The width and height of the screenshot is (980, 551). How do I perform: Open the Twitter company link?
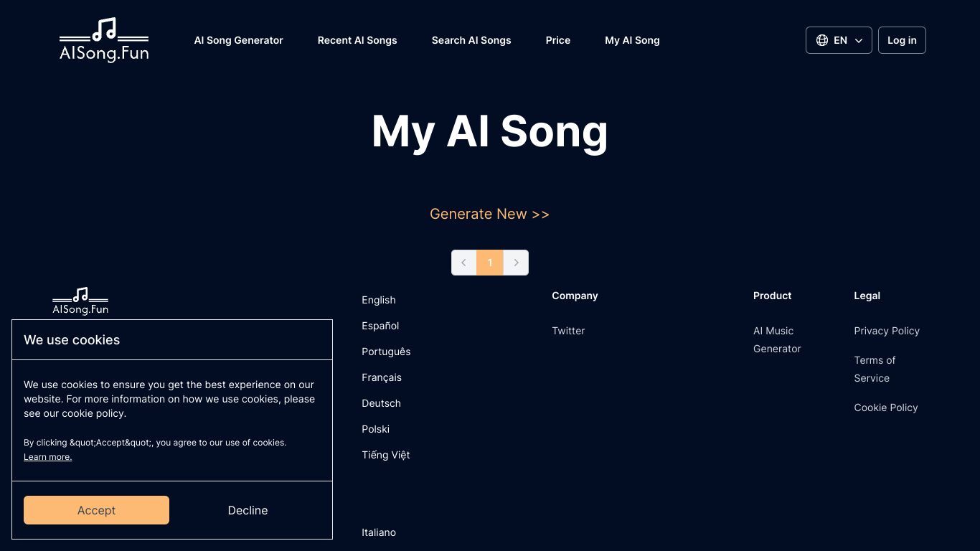click(568, 331)
